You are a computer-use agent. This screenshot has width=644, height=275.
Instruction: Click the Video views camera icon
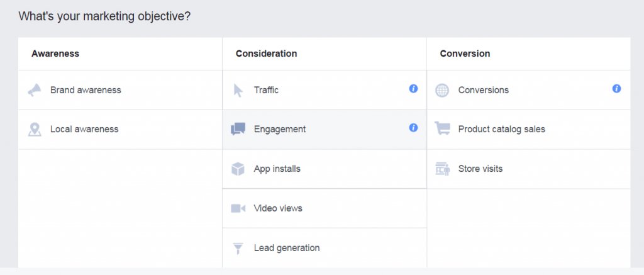238,208
